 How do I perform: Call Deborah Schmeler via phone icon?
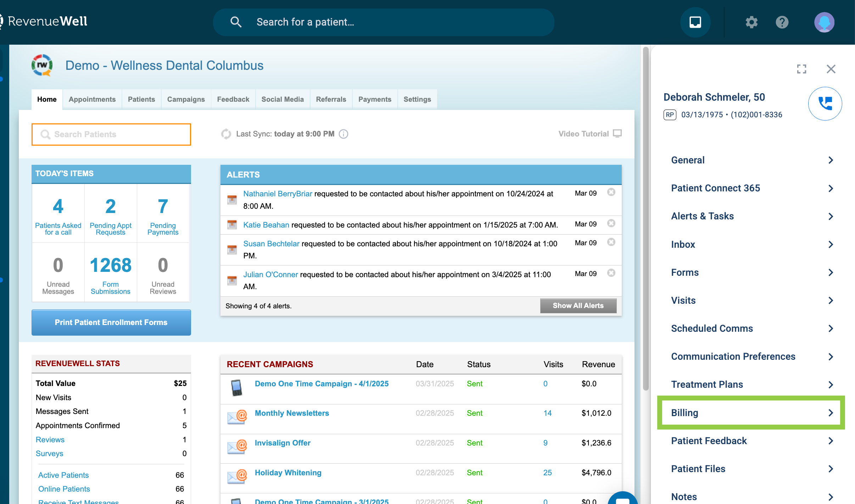tap(825, 103)
